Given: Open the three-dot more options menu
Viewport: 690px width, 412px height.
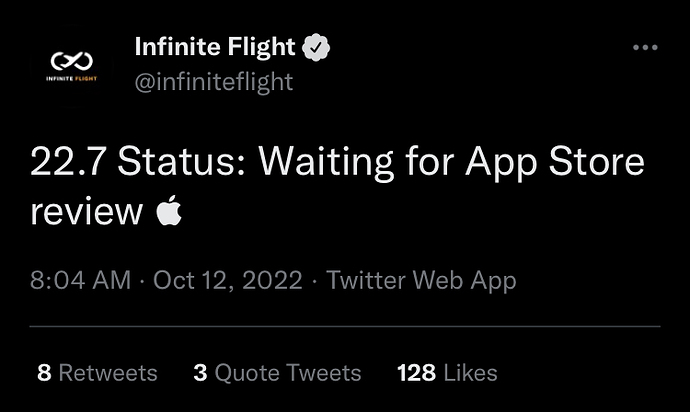Looking at the screenshot, I should point(645,47).
